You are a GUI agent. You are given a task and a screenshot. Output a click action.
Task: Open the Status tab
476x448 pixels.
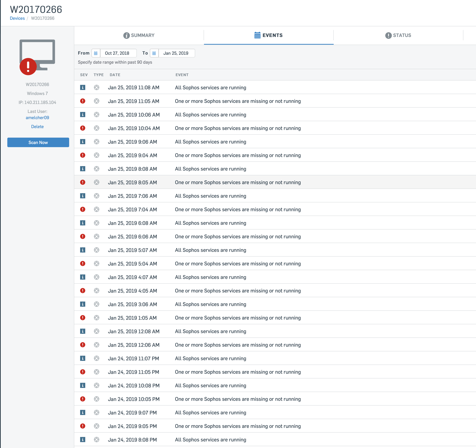coord(398,35)
